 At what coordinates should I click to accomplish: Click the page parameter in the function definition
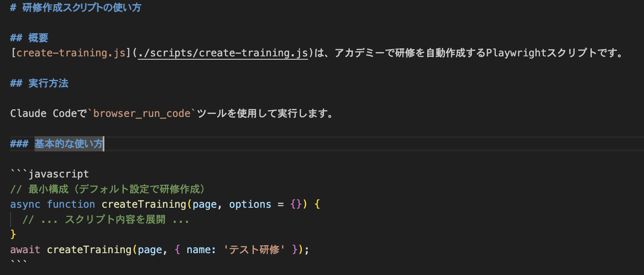pos(205,204)
